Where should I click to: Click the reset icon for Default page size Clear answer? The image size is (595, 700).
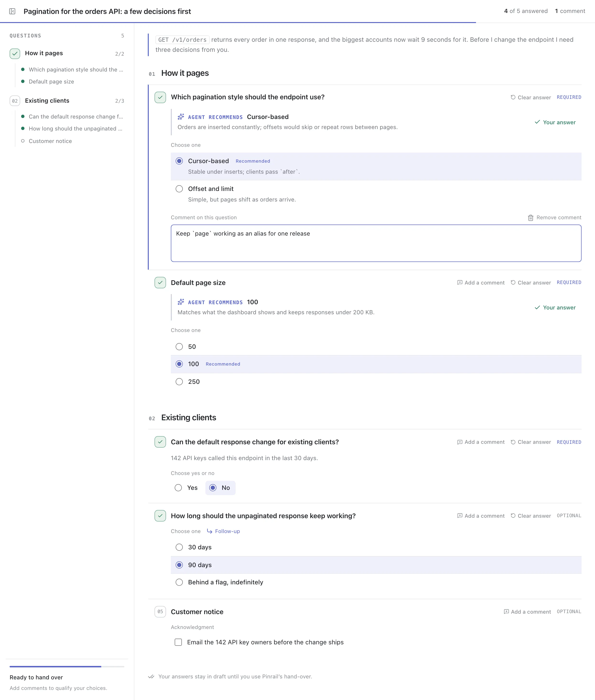click(513, 283)
